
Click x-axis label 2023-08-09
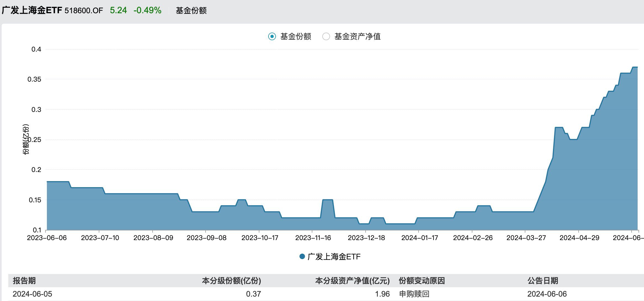point(153,238)
